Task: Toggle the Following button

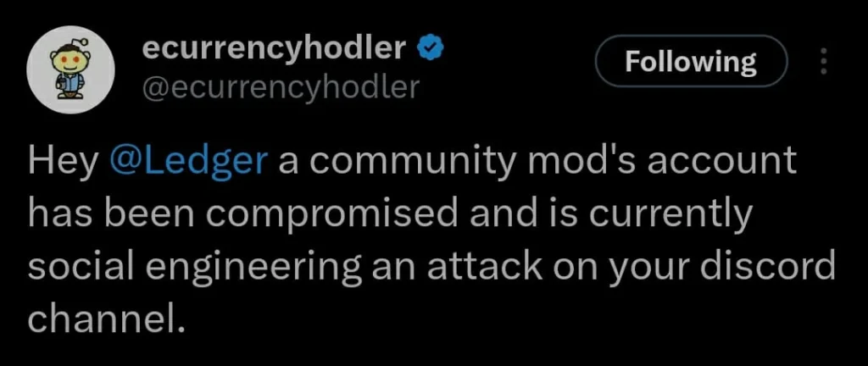Action: [690, 61]
